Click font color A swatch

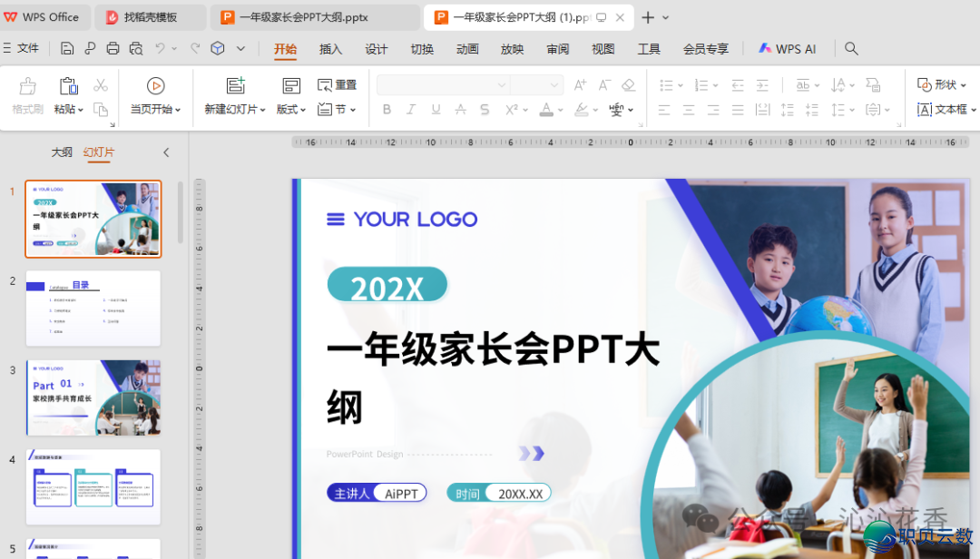pos(546,110)
